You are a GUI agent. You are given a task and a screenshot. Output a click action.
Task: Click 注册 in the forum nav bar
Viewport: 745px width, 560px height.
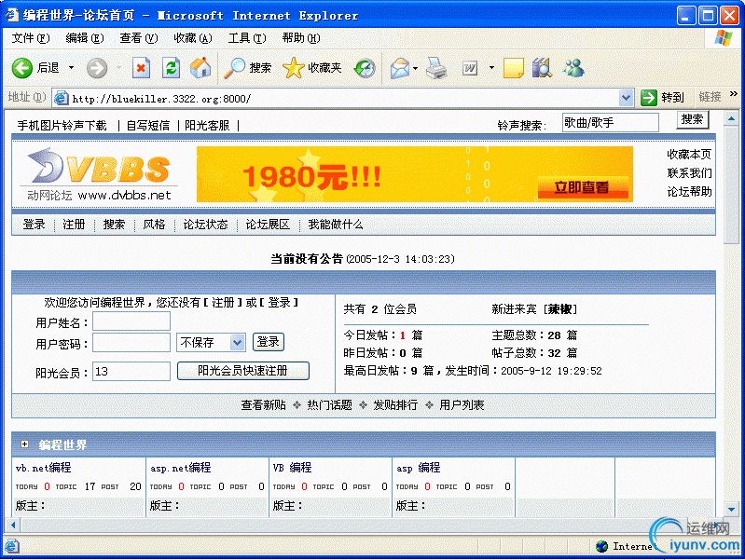click(x=74, y=225)
